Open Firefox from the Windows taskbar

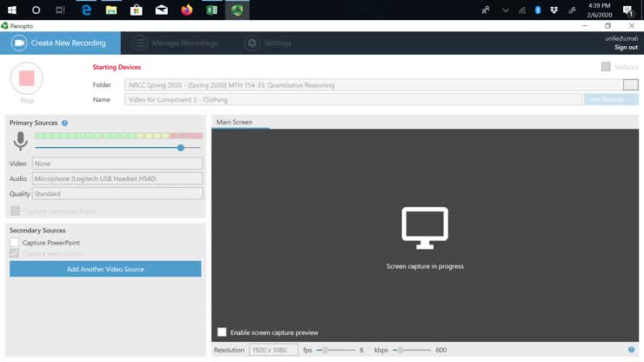click(187, 10)
